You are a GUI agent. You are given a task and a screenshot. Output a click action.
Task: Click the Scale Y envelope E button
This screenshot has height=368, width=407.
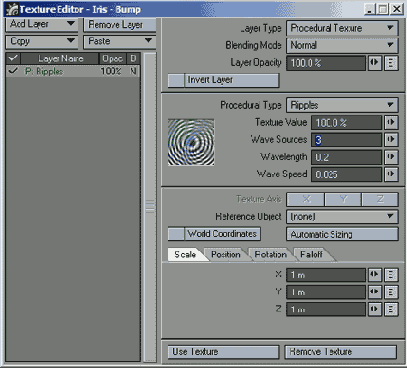pyautogui.click(x=391, y=292)
